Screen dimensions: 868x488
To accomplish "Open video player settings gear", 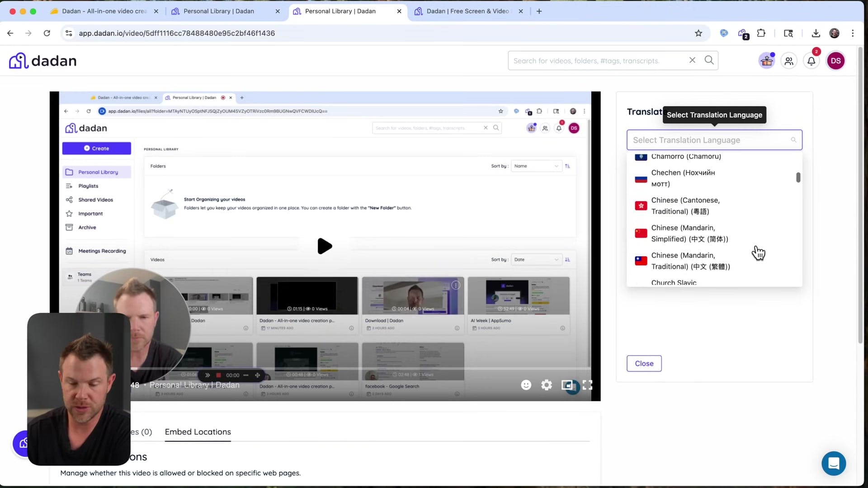I will point(547,385).
